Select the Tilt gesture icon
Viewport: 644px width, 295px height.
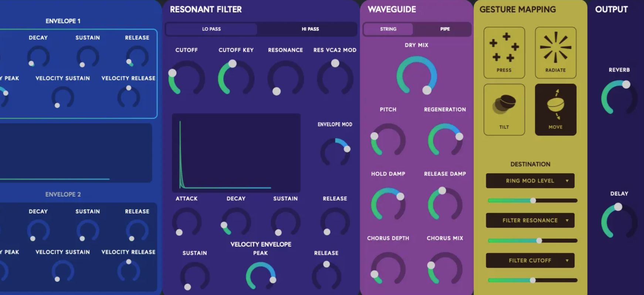(504, 110)
